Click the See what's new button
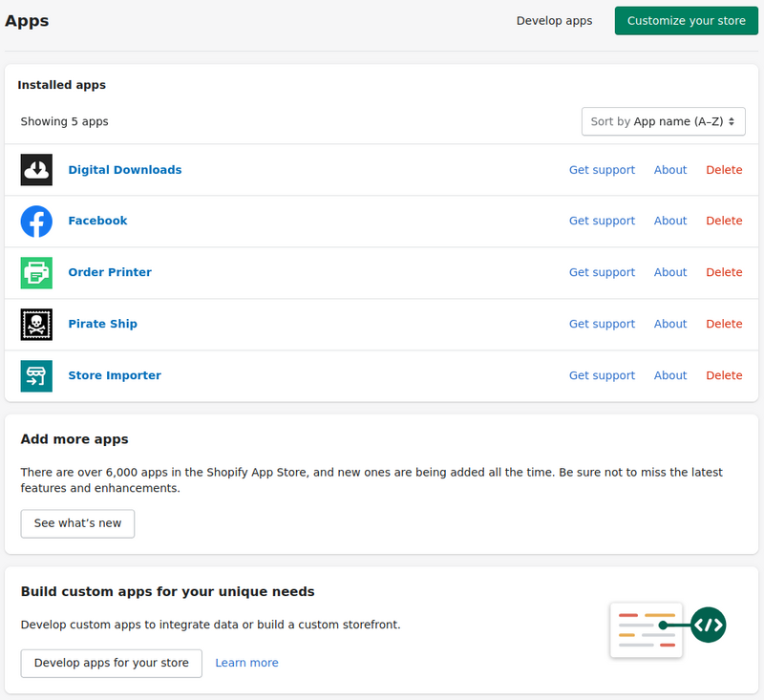 [77, 523]
